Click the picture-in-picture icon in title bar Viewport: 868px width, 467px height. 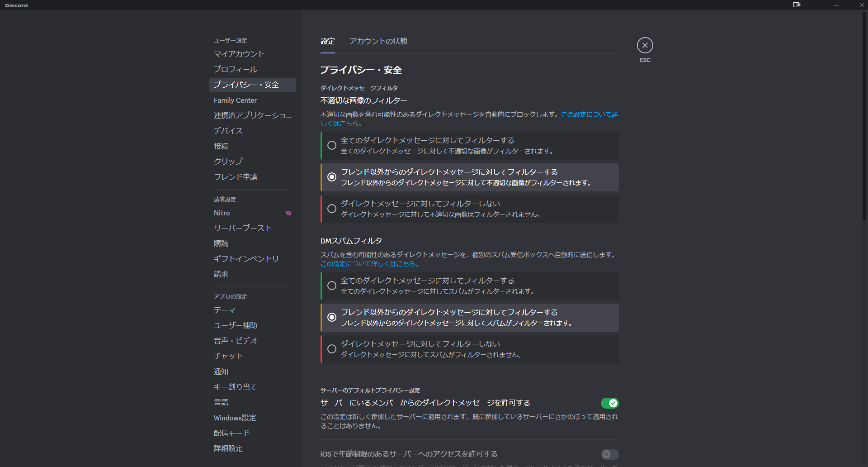797,5
